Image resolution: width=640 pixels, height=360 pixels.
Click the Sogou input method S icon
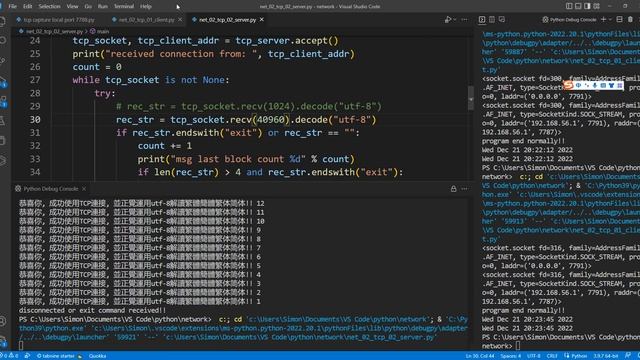(569, 85)
